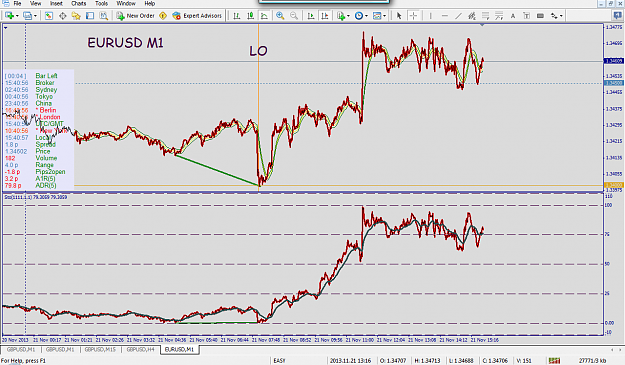Select the EURUSD,M1 chart tab
This screenshot has width=625, height=365.
[x=179, y=349]
